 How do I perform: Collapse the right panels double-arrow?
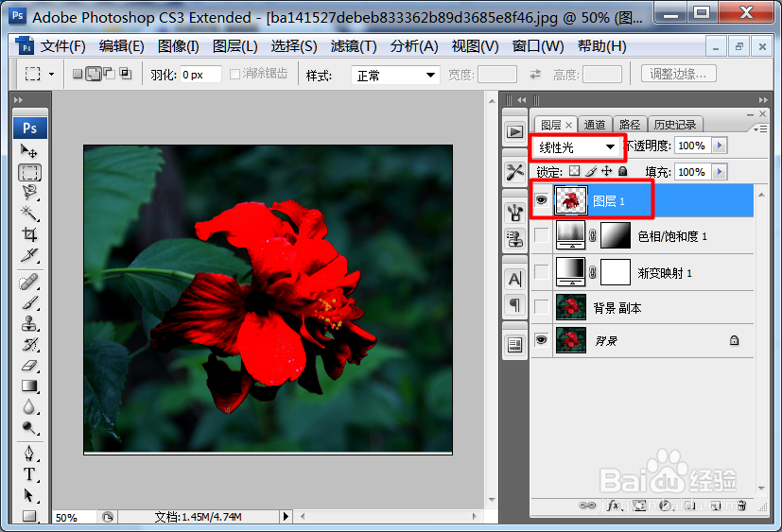763,100
